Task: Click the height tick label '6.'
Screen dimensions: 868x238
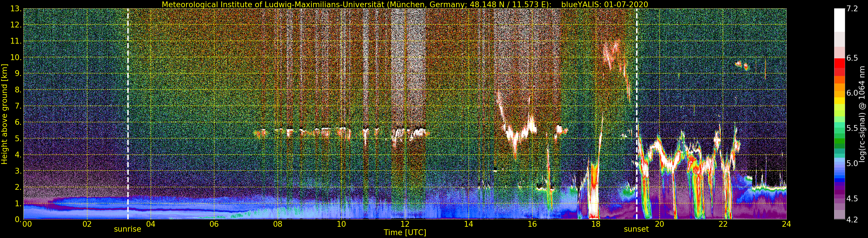Action: point(18,122)
